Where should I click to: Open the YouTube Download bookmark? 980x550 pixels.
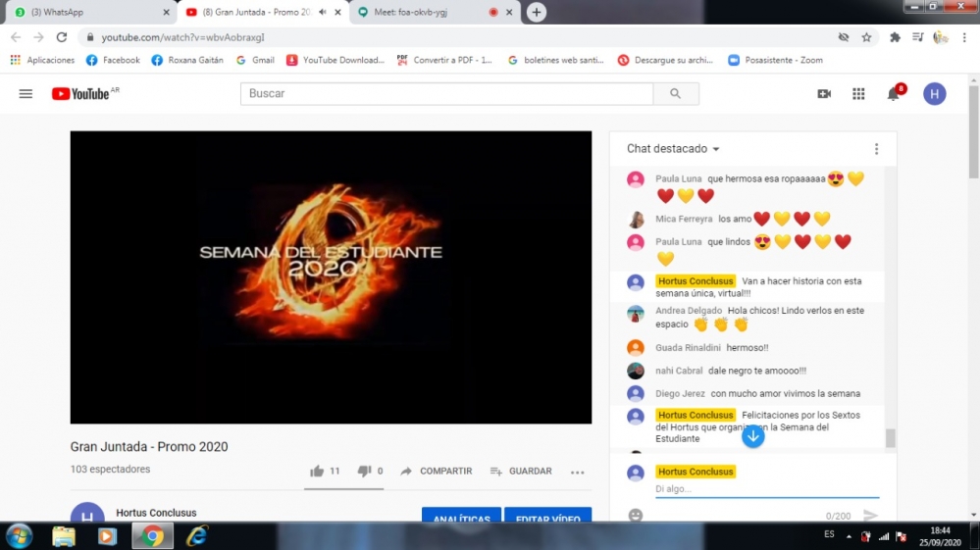point(335,60)
